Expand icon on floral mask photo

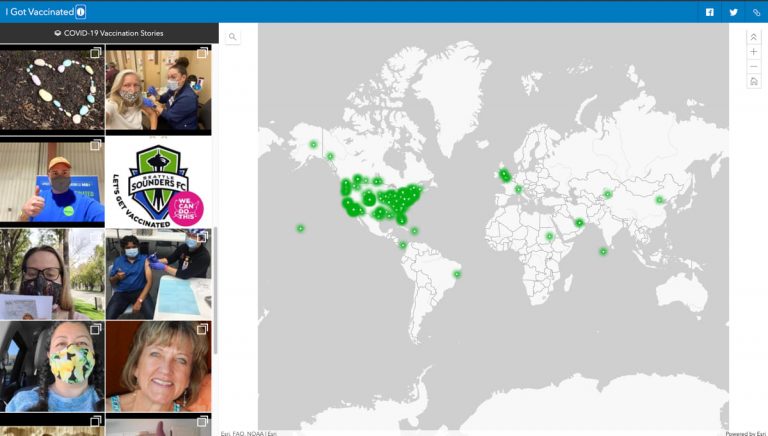96,329
